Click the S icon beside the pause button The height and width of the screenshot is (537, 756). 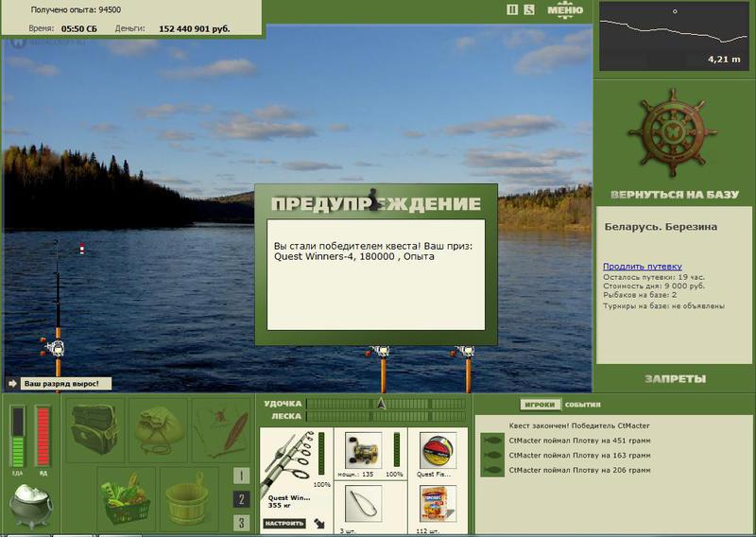[x=529, y=9]
